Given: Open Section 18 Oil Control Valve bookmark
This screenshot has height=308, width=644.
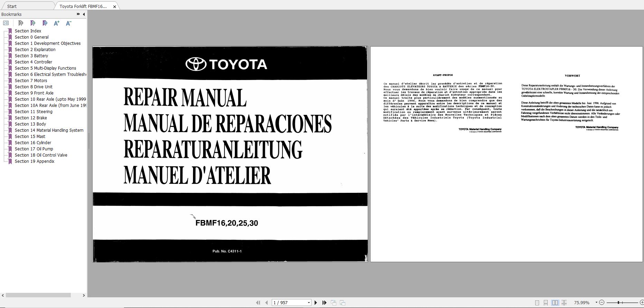Looking at the screenshot, I should pos(41,155).
